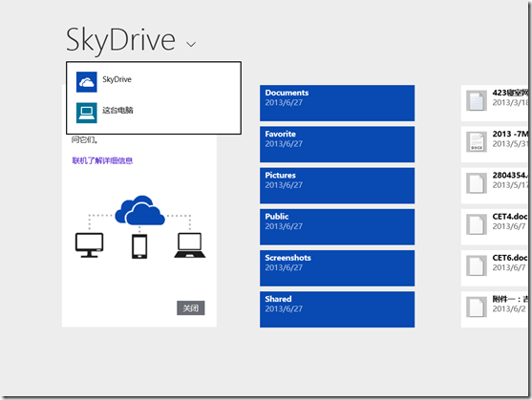Open the Favorite folder tile
This screenshot has width=532, height=400.
click(x=337, y=144)
